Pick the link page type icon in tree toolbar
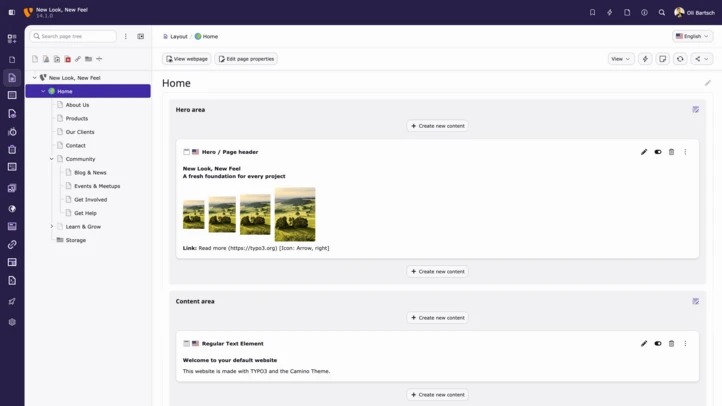 coord(78,59)
